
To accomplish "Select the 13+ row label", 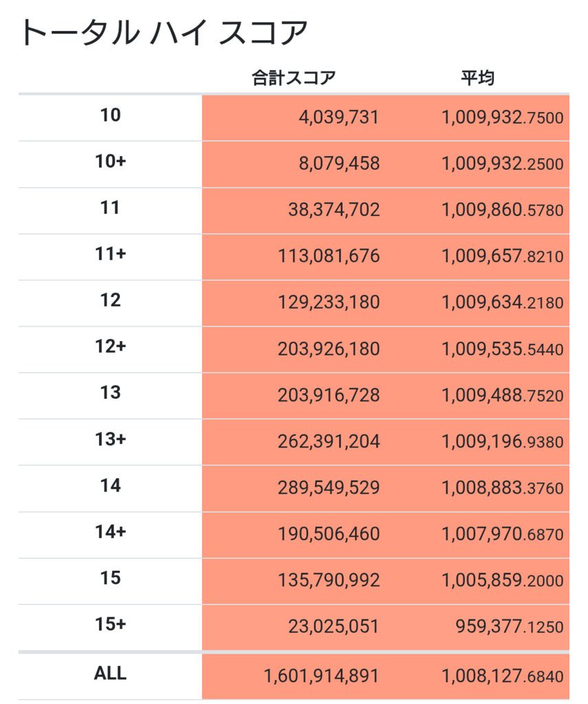I will coord(111,439).
